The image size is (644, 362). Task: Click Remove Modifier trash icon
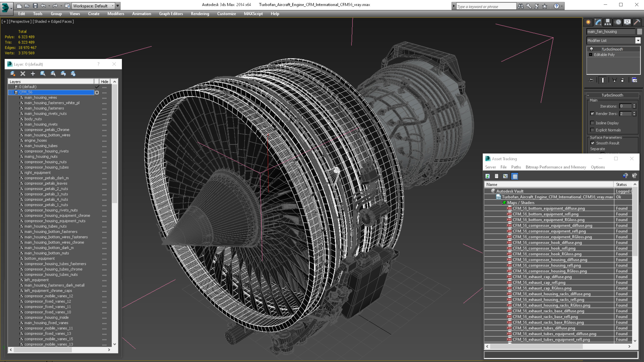coord(623,80)
